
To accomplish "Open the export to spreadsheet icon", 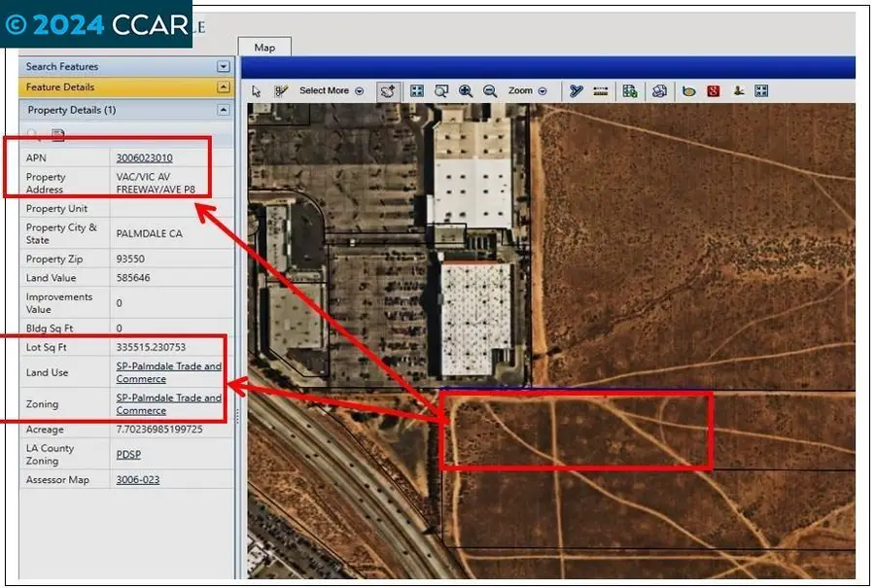I will (630, 90).
